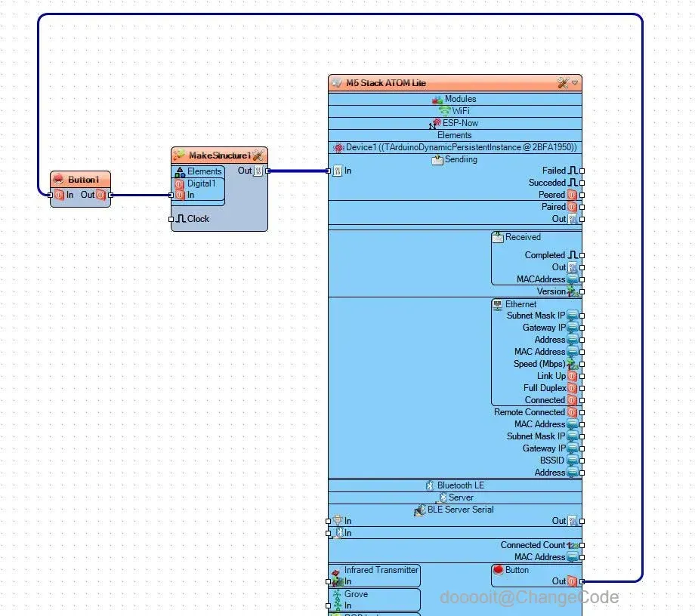This screenshot has height=616, width=695.
Task: Select the MakeStructure1 Out pin
Action: [267, 171]
